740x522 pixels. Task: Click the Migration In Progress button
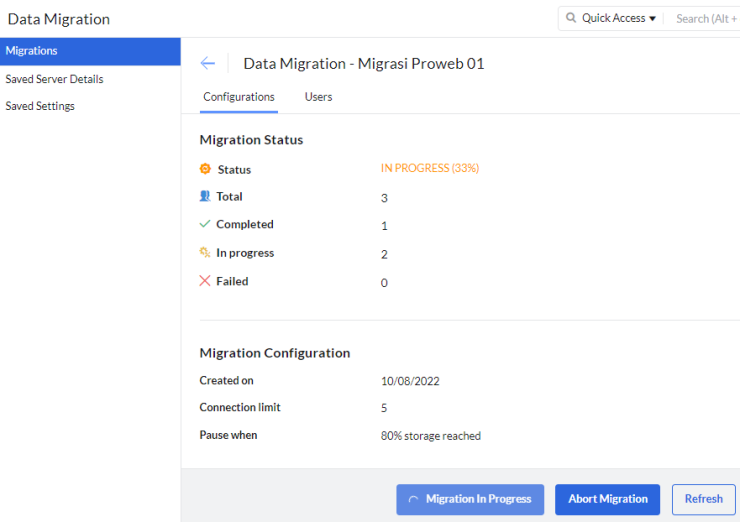(x=470, y=499)
